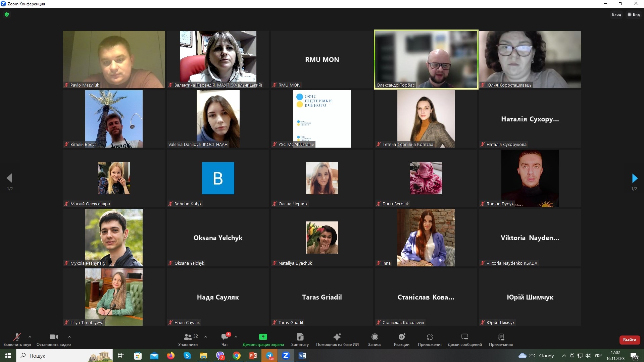Click the green encryption shield icon
Screen dimensions: 644x362
coord(7,14)
